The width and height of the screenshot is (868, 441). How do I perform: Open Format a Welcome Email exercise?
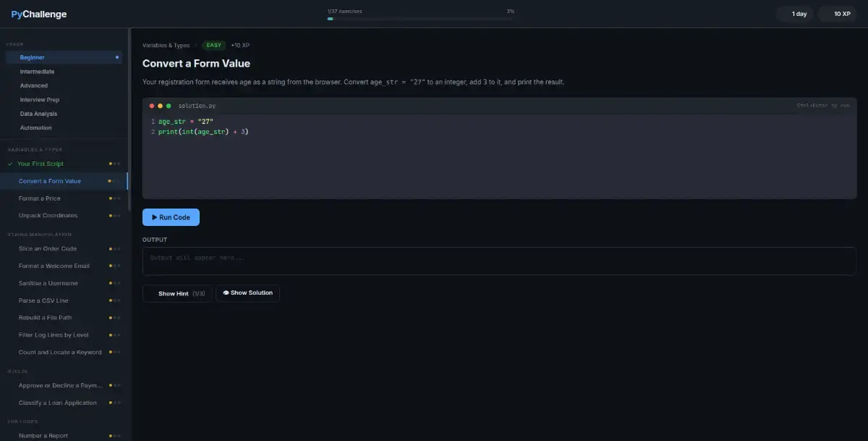64,266
